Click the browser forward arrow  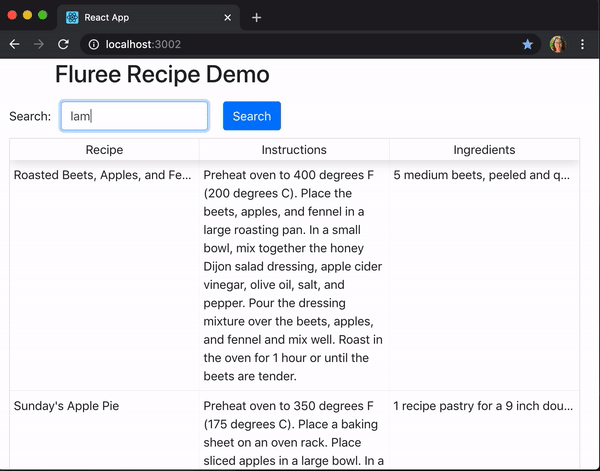(39, 44)
